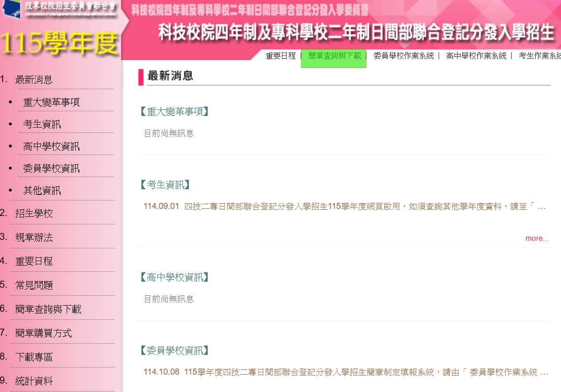Open the 114.09.01 announcement about 115學年度網頁啟用
Image resolution: width=561 pixels, height=392 pixels.
click(x=344, y=207)
